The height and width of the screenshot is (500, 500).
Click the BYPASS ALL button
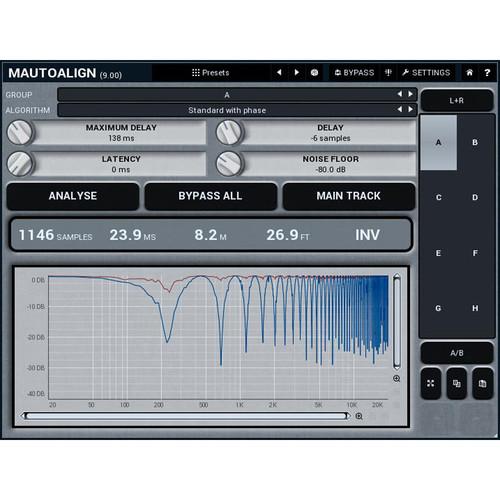click(210, 196)
